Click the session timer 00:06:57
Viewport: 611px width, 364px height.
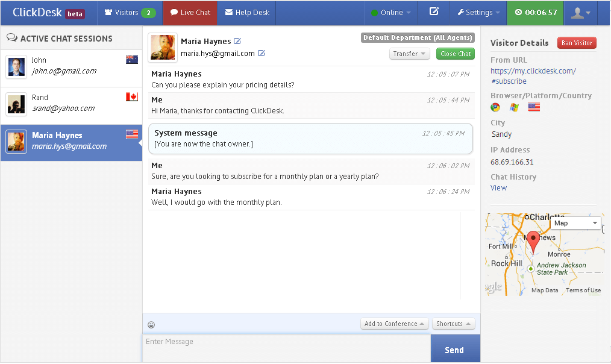tap(536, 13)
